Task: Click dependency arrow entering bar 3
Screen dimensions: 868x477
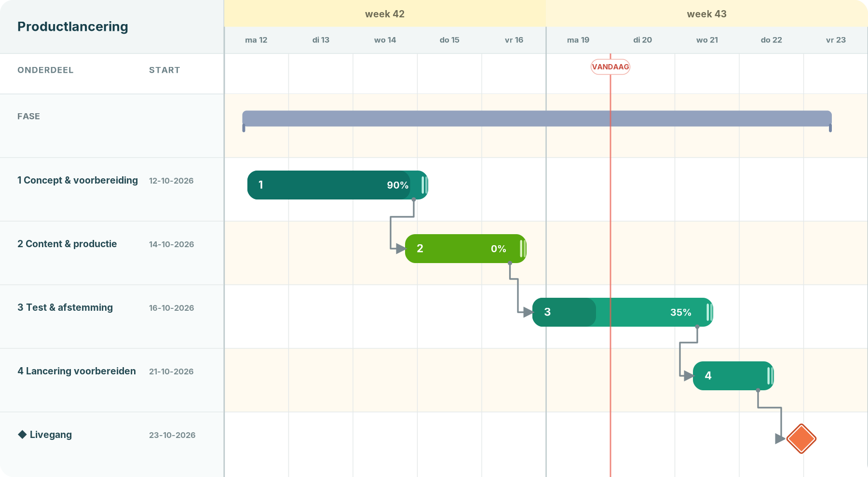Action: pos(528,312)
